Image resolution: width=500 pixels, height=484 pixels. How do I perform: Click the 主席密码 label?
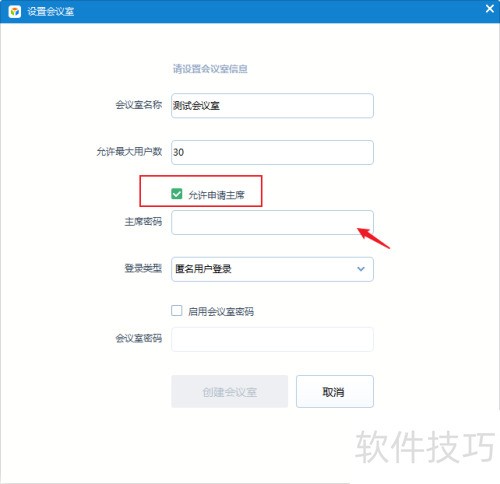click(143, 221)
